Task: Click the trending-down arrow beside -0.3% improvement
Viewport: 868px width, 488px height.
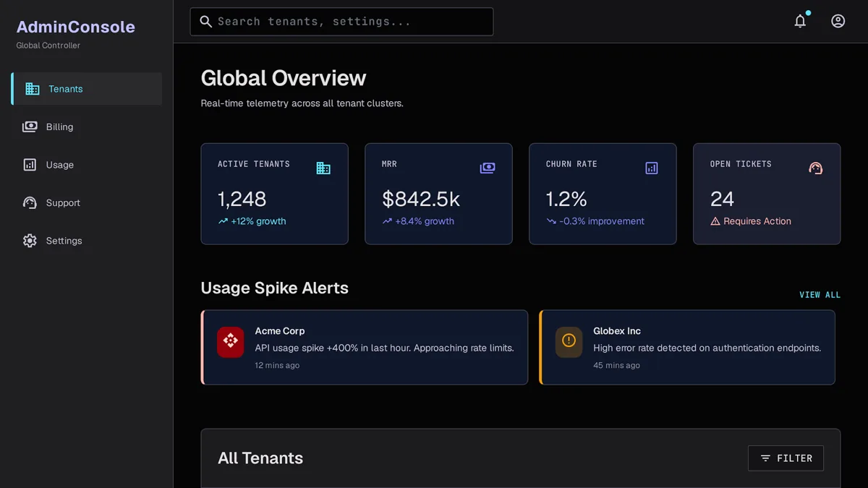Action: click(x=551, y=221)
